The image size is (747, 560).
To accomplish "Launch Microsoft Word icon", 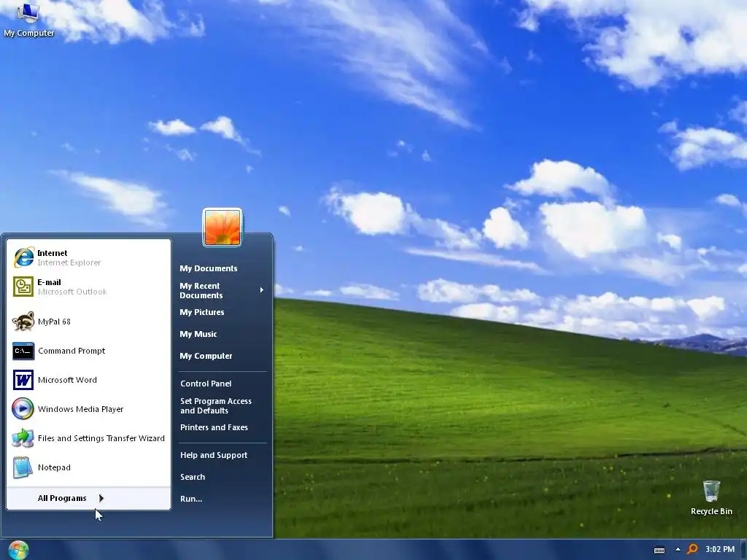I will (23, 380).
